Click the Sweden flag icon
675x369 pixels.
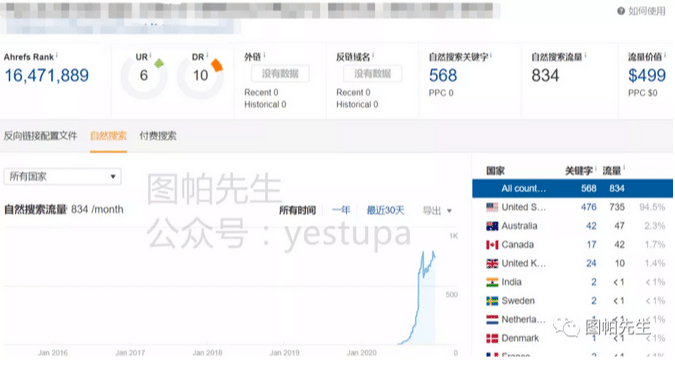(x=492, y=301)
